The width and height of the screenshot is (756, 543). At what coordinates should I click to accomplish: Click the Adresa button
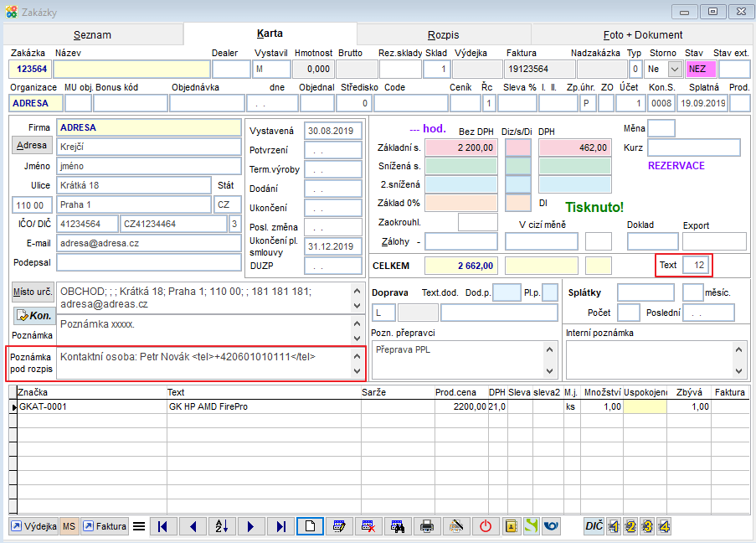32,145
